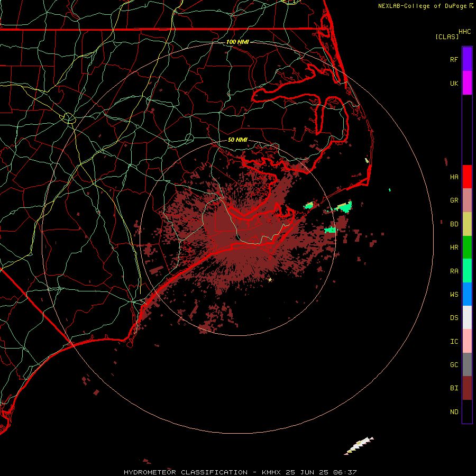The width and height of the screenshot is (476, 476).
Task: Click the GR salmon legend swatch
Action: coord(467,200)
